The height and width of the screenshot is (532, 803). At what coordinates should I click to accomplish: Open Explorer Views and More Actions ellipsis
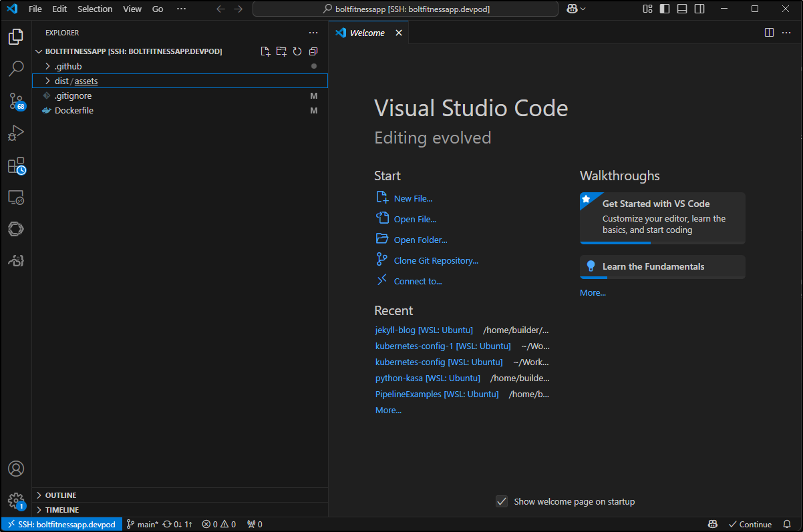point(313,33)
